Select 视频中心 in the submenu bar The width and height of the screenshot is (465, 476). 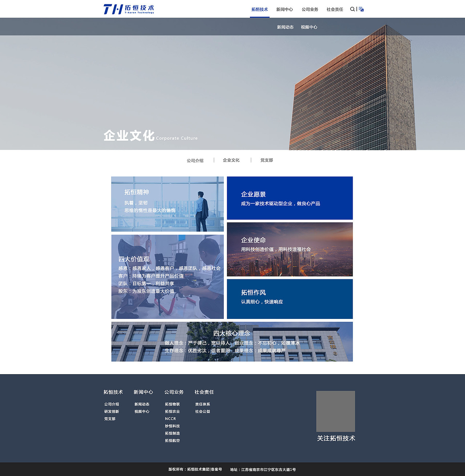pos(309,27)
